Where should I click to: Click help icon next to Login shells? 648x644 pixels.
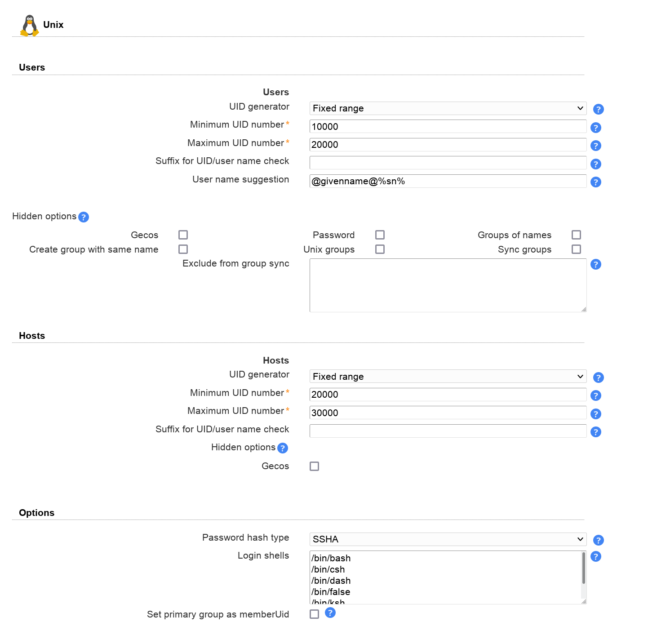click(x=595, y=556)
